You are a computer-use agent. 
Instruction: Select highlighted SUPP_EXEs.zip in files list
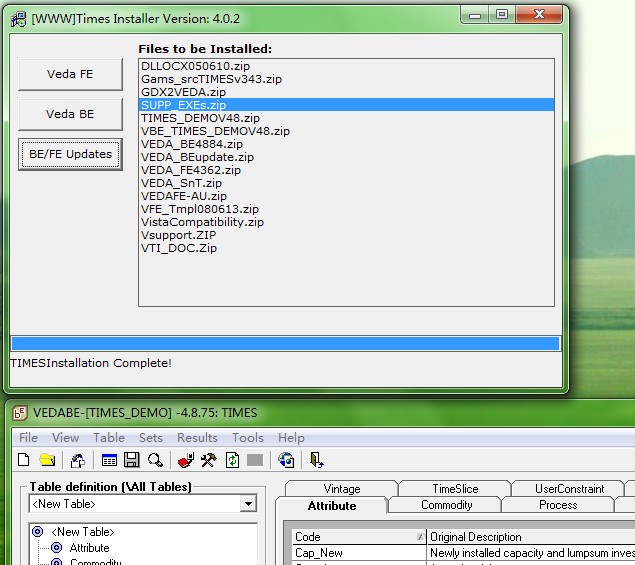[x=346, y=104]
